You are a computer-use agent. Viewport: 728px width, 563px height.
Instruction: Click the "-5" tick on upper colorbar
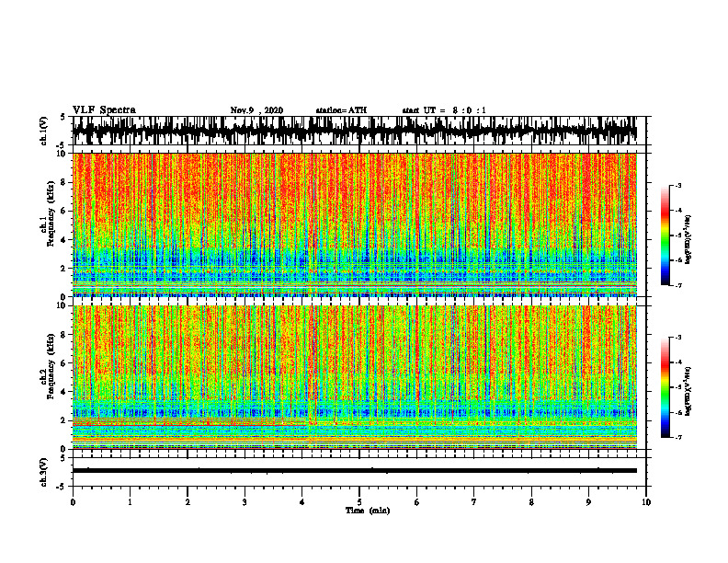point(677,236)
